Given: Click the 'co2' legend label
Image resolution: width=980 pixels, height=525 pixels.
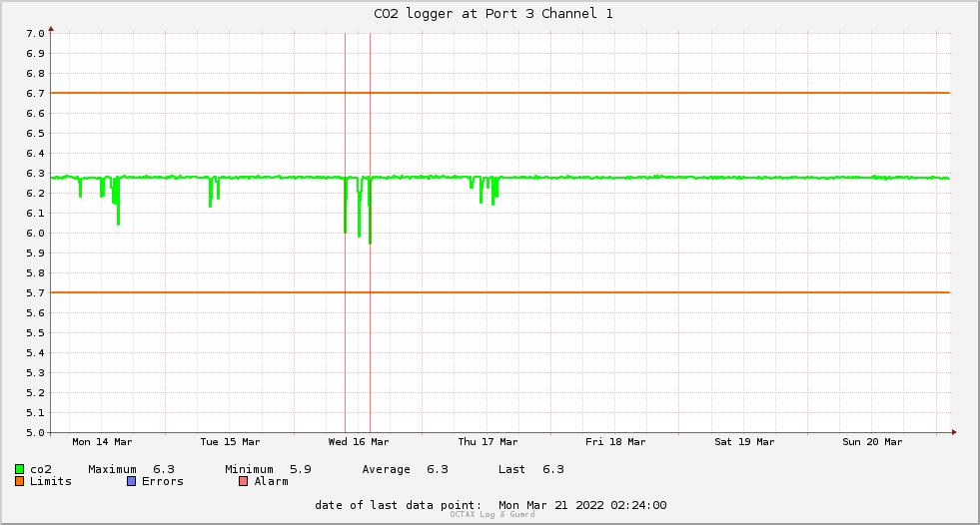Looking at the screenshot, I should coord(41,469).
